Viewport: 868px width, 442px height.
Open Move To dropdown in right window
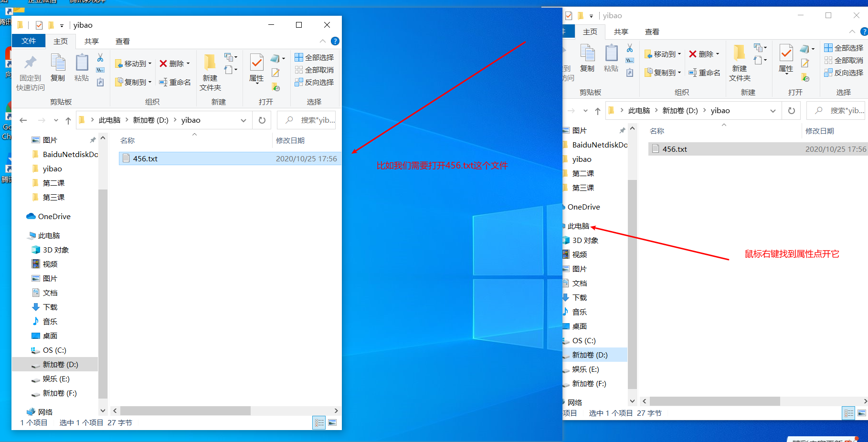(663, 54)
